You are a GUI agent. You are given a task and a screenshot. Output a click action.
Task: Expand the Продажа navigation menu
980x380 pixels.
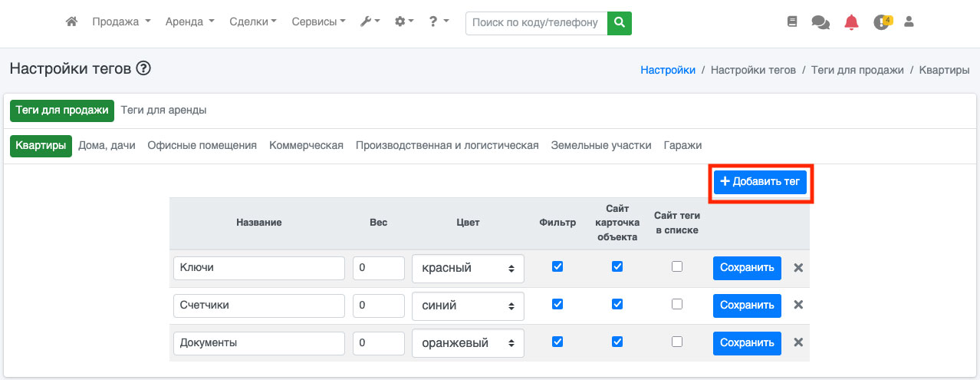click(x=121, y=22)
